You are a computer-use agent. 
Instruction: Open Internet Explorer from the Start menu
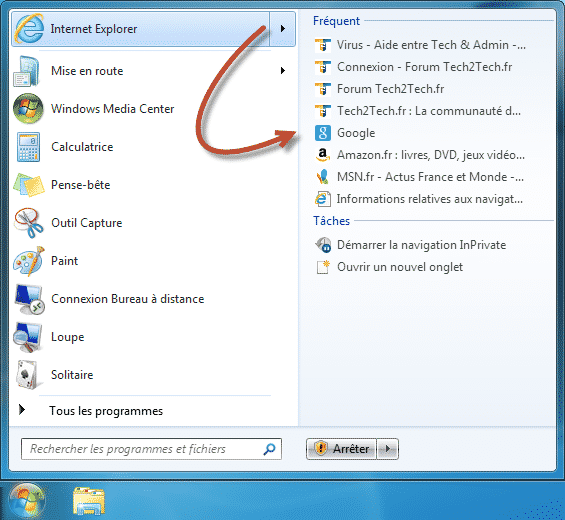pyautogui.click(x=141, y=29)
